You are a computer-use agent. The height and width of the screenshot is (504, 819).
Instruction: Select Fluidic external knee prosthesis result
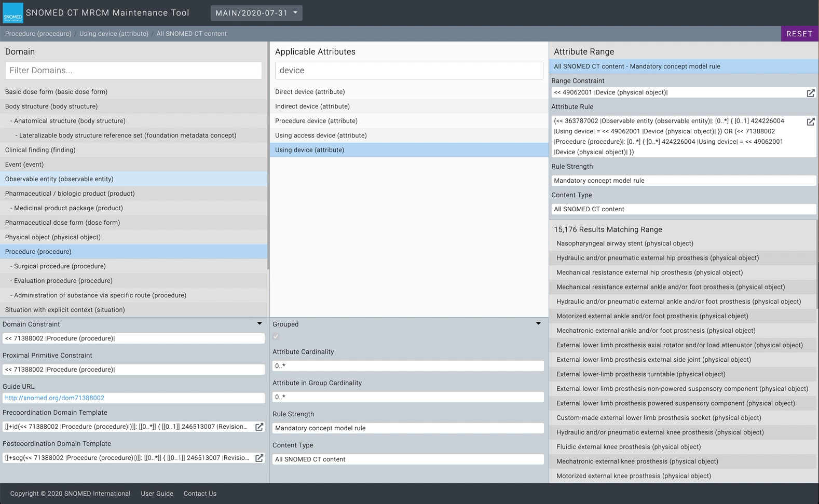[x=683, y=447]
